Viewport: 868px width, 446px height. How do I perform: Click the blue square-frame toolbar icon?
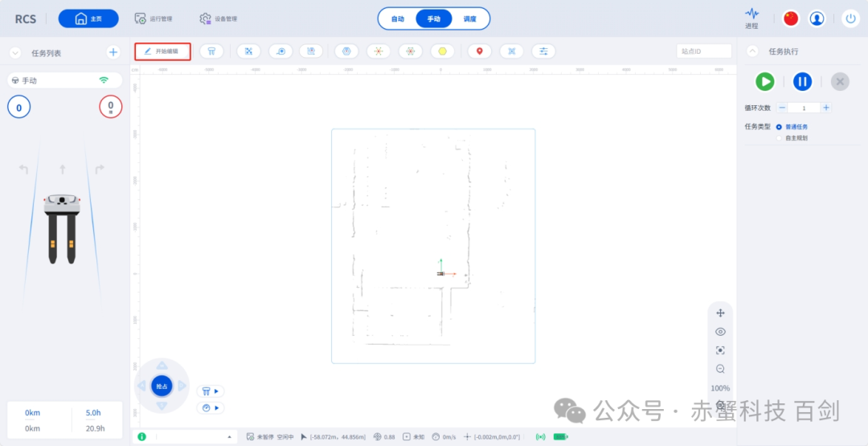[x=511, y=51]
